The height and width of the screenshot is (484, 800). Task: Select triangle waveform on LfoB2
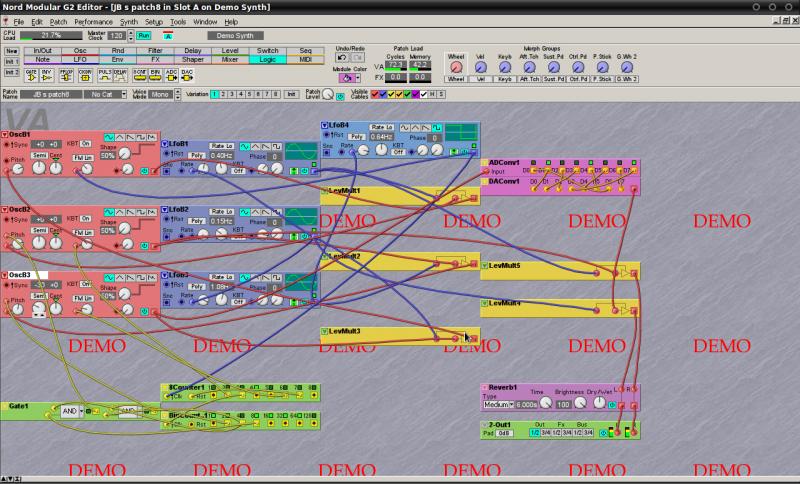(x=256, y=212)
